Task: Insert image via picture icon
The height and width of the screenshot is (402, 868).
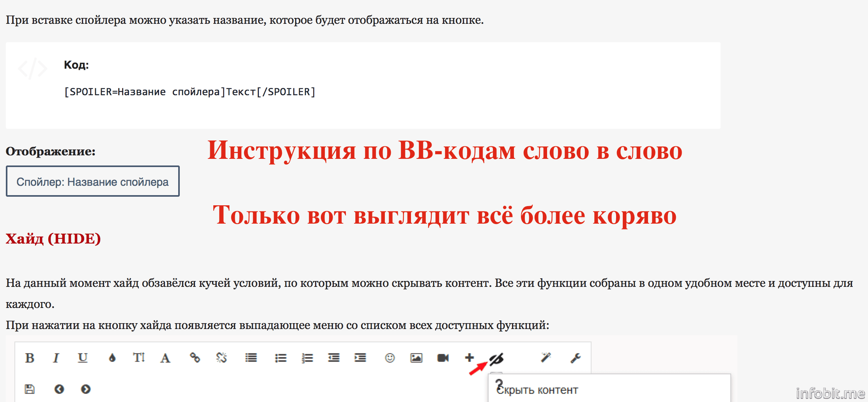Action: click(416, 358)
